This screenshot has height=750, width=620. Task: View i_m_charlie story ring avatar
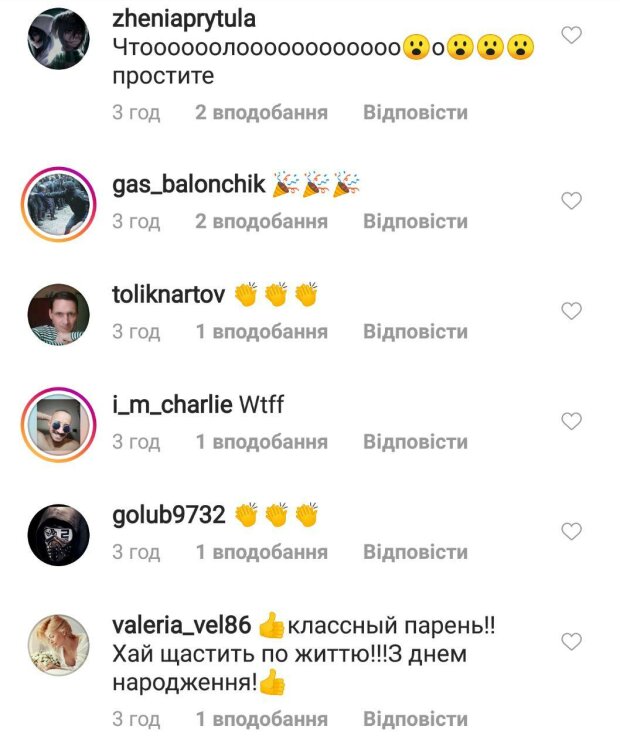point(58,425)
